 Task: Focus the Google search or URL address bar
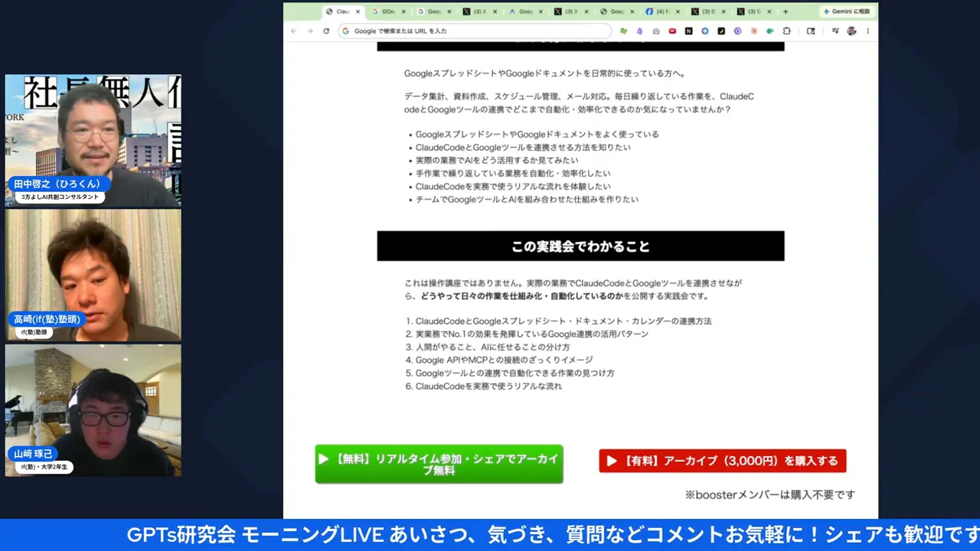point(475,31)
